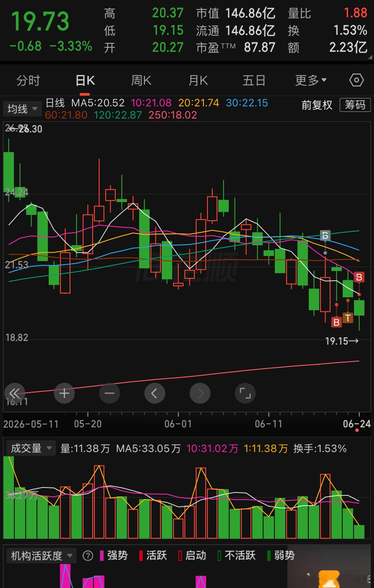Image resolution: width=374 pixels, height=588 pixels.
Task: Tap the 06-24 date marker
Action: 357,424
